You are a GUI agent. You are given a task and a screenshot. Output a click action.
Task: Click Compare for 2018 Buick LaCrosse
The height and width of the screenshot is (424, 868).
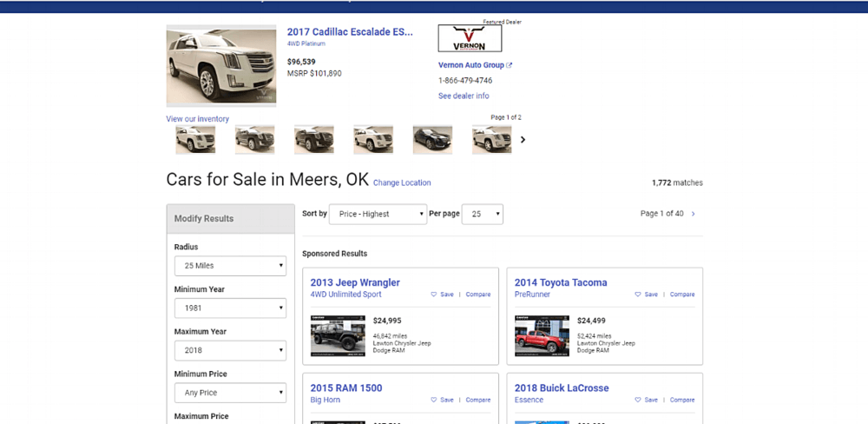682,400
